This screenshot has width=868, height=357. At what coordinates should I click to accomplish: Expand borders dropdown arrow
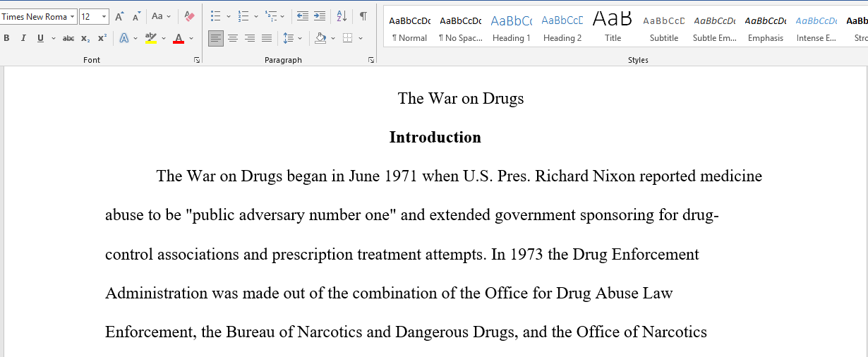click(x=360, y=38)
